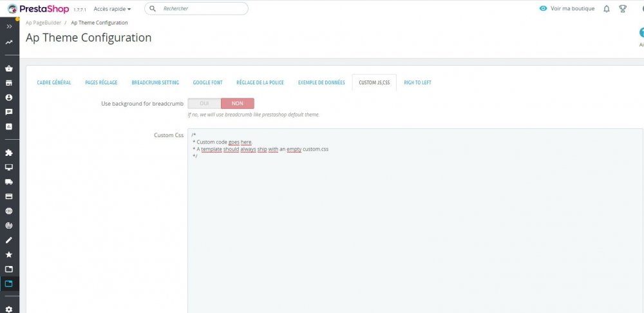
Task: Open the Breadcrumb Setting tab
Action: [x=155, y=82]
